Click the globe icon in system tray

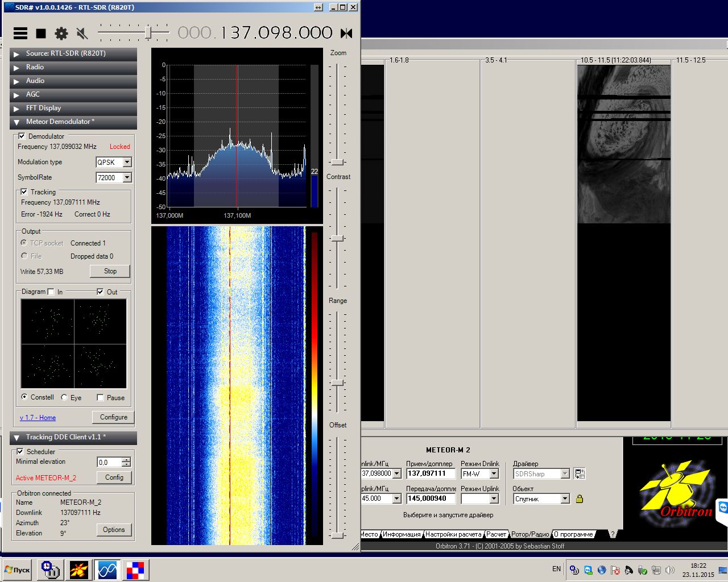pos(602,570)
